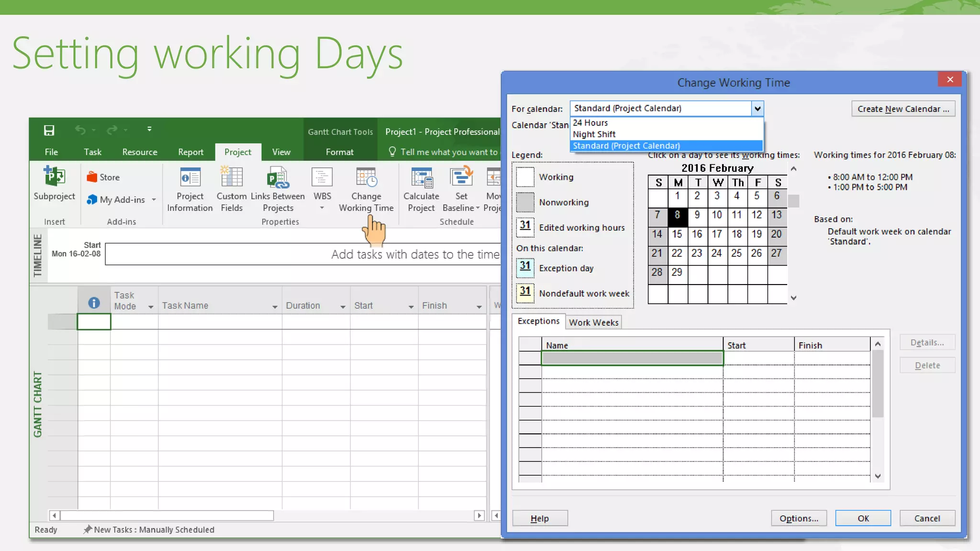
Task: Click the first exception Name field
Action: pyautogui.click(x=632, y=358)
